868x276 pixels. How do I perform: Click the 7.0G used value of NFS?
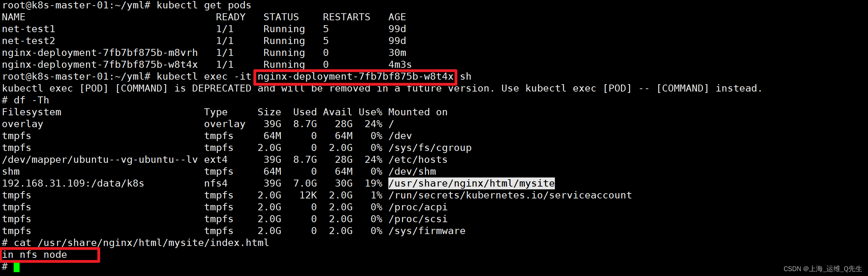305,183
